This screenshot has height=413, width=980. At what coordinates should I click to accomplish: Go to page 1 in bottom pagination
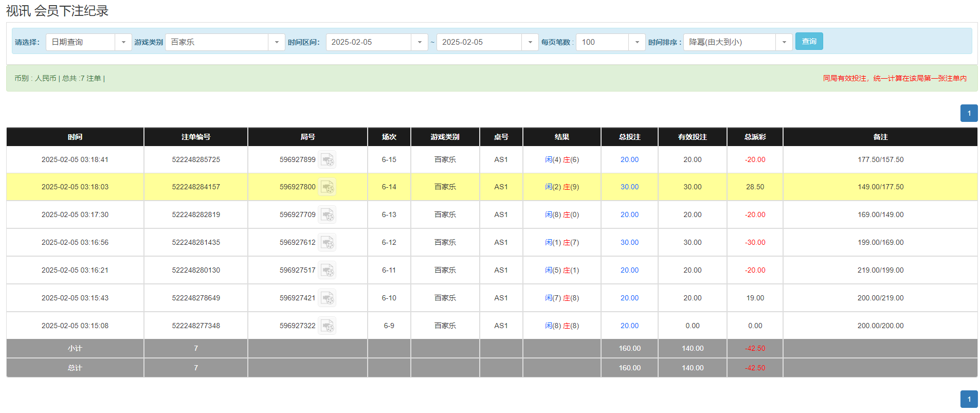tap(969, 399)
